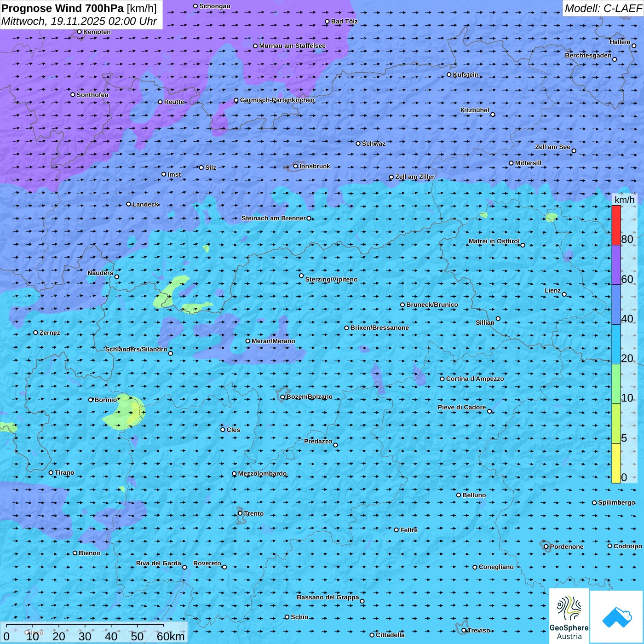Click the yellow legend band above 0
The width and height of the screenshot is (644, 644).
tap(616, 463)
